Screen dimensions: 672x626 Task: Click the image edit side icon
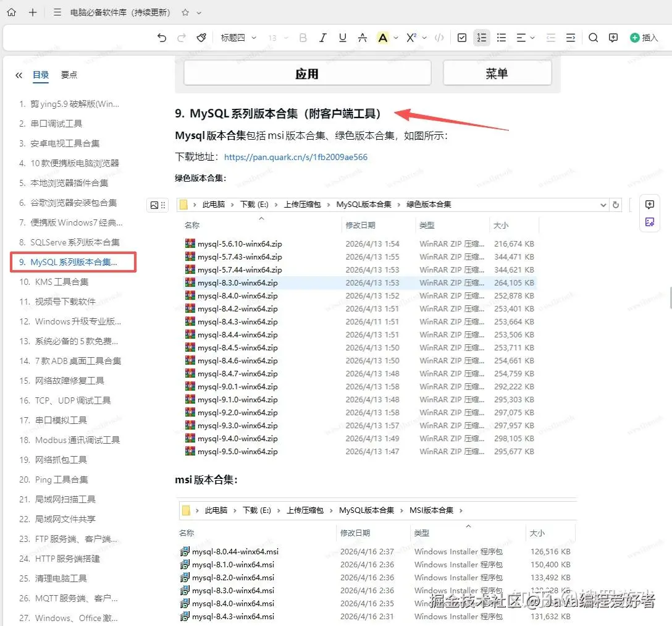click(x=650, y=222)
